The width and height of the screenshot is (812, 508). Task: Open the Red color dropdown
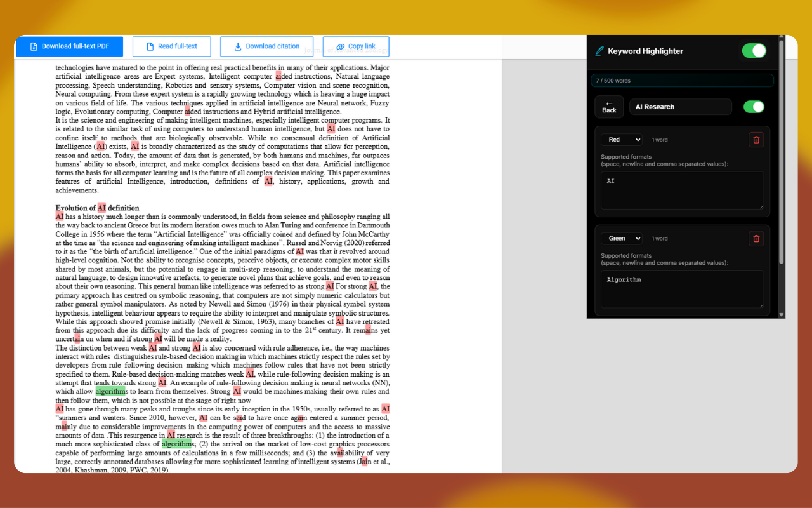click(622, 140)
